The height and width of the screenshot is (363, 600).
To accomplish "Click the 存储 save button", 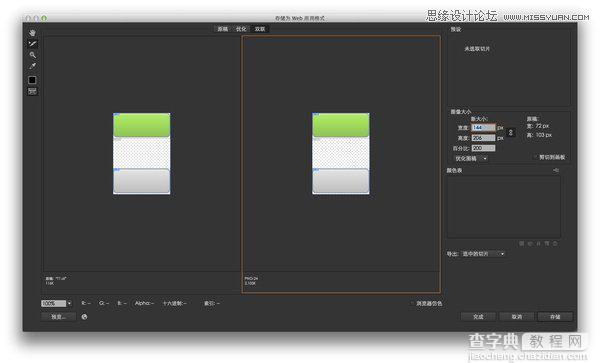I will coord(555,317).
